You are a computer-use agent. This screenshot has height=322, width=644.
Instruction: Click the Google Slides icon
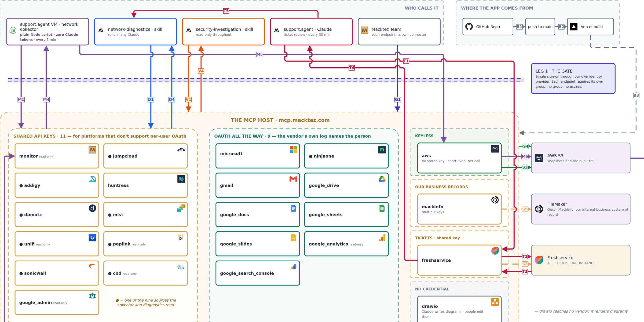(x=293, y=237)
